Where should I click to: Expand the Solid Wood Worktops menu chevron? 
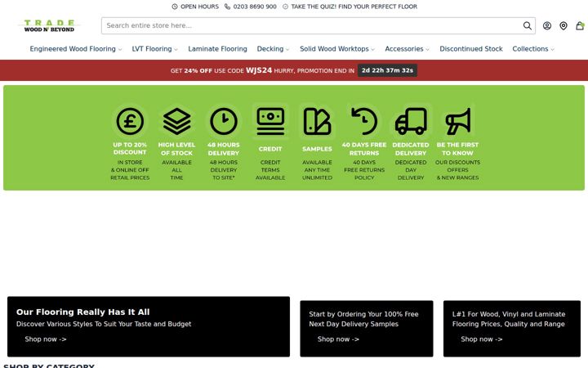pos(372,49)
